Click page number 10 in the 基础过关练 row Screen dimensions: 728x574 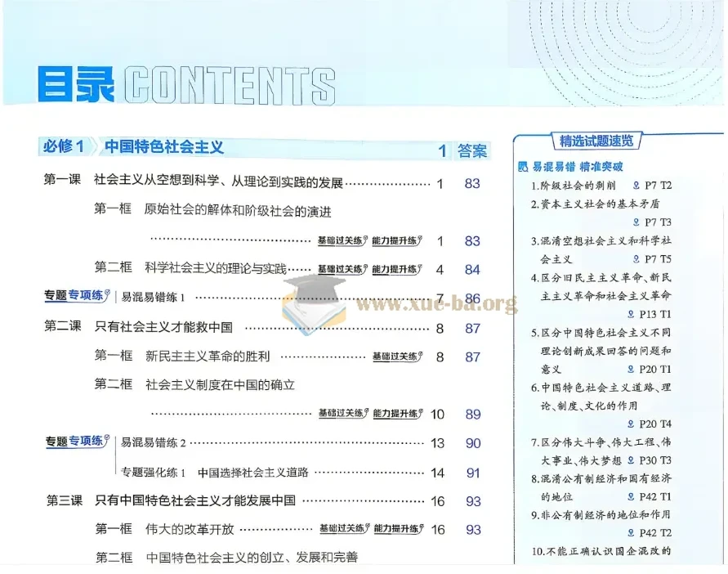point(437,414)
